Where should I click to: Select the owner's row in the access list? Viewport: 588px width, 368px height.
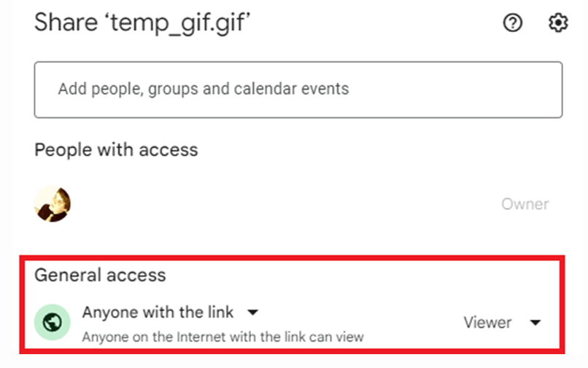coord(292,204)
